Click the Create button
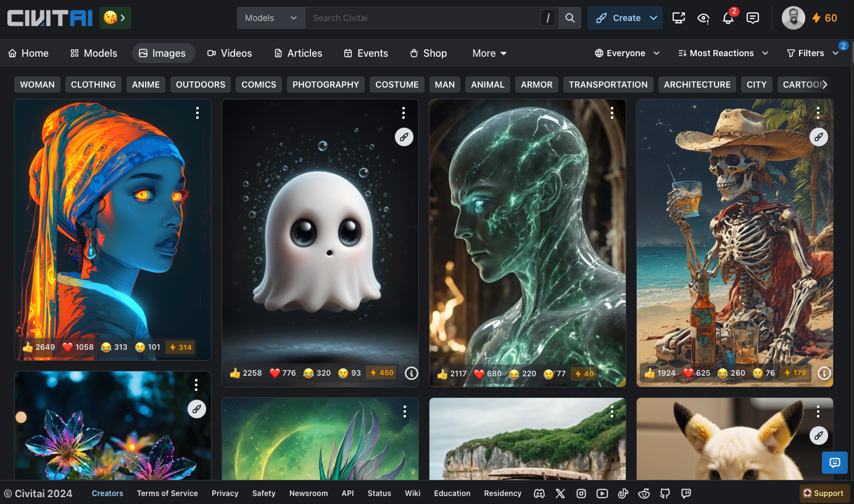Viewport: 854px width, 504px height. 618,18
